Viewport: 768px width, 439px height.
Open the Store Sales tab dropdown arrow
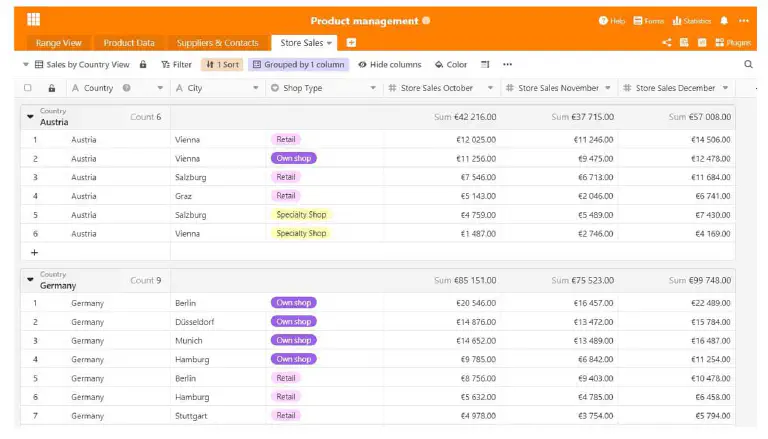(329, 43)
